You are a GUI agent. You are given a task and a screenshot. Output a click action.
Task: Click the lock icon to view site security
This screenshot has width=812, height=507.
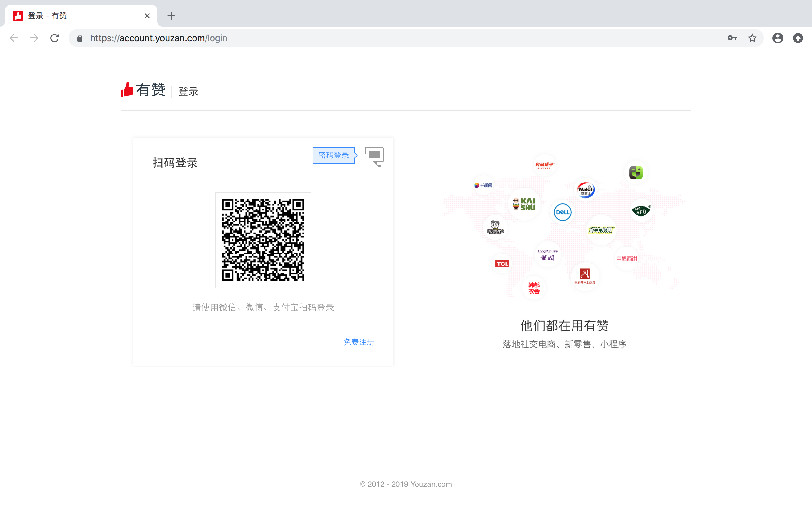(80, 38)
